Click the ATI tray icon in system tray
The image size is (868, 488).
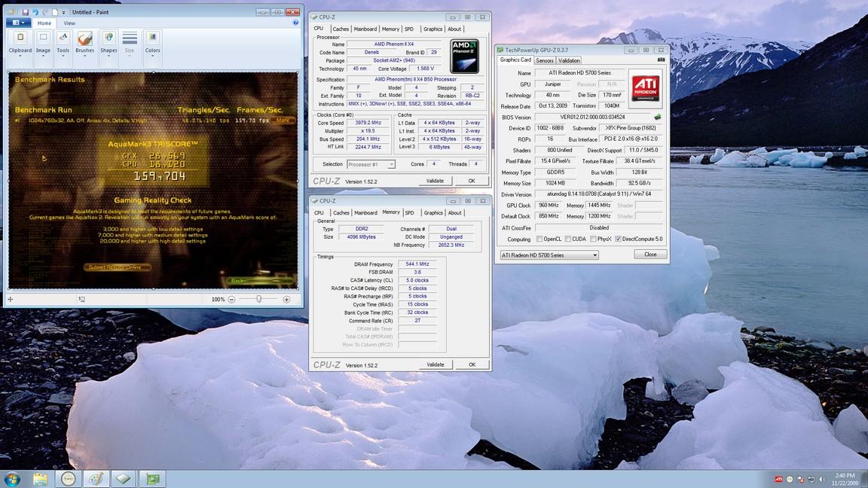point(778,479)
